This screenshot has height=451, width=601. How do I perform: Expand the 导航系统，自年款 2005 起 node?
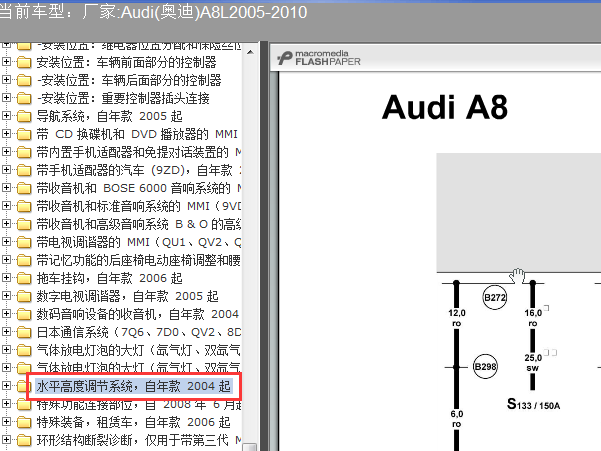tap(6, 116)
